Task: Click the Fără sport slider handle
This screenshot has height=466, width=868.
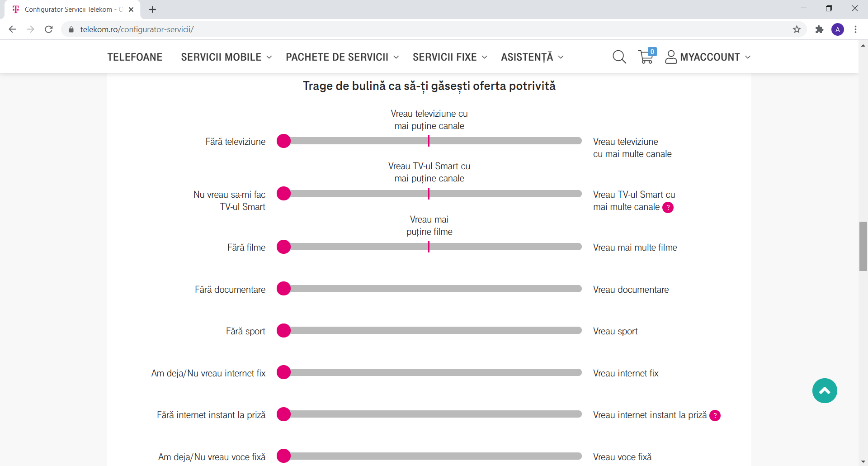Action: click(x=283, y=331)
